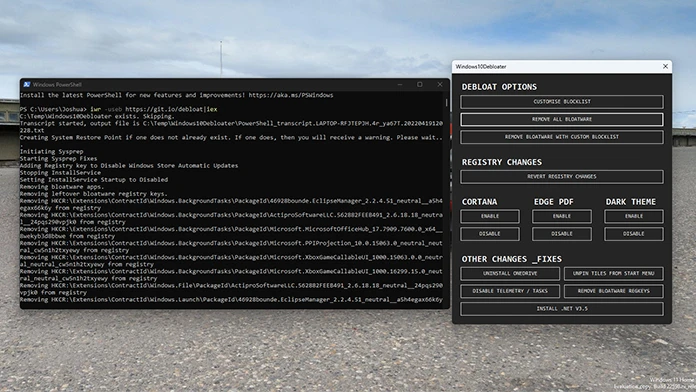Disable Cortana
This screenshot has height=392, width=696.
coord(490,234)
